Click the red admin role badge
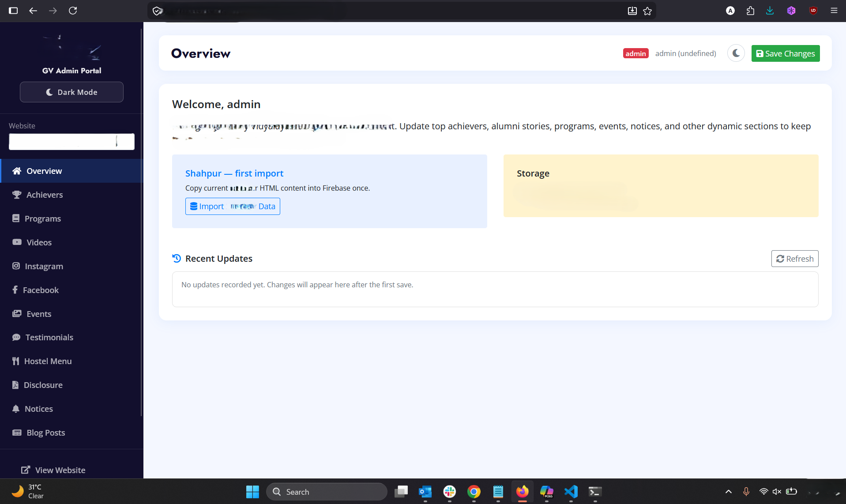The width and height of the screenshot is (846, 504). (635, 53)
